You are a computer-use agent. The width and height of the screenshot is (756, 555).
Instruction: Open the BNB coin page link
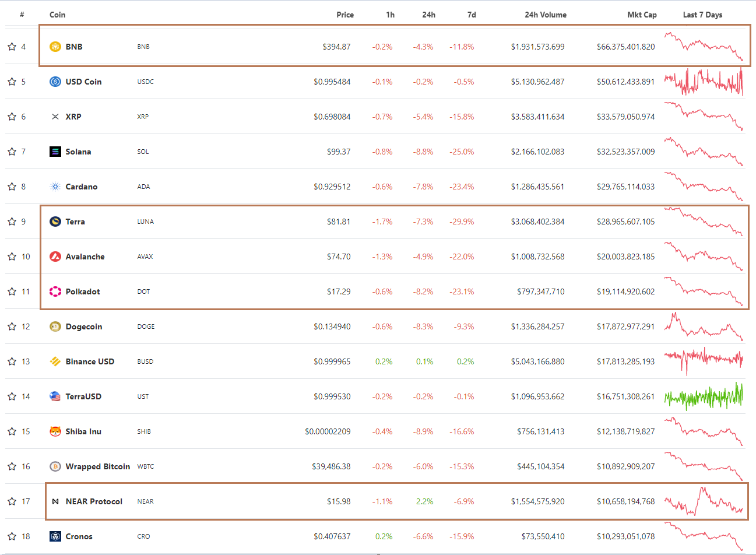(x=74, y=47)
